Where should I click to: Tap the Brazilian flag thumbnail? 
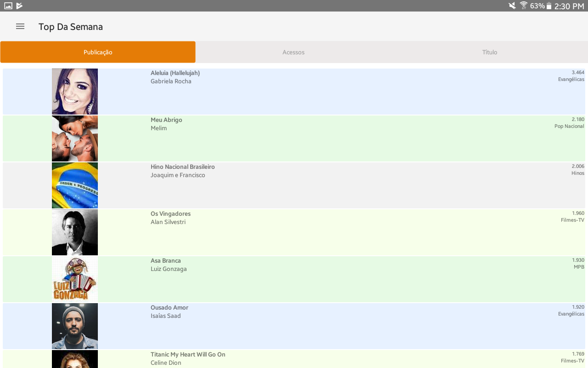pos(75,185)
